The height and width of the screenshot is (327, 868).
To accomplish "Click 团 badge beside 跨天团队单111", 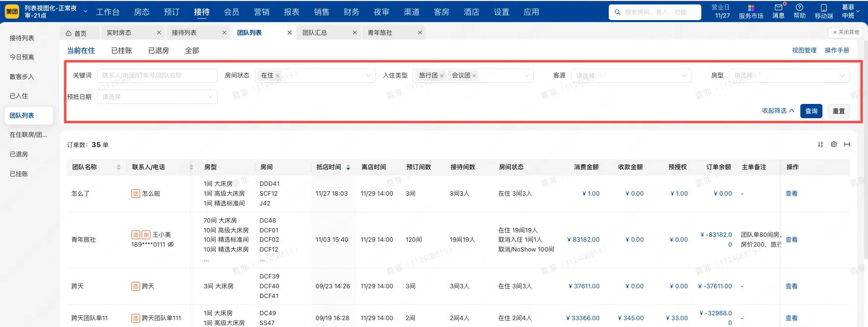I will pyautogui.click(x=136, y=318).
